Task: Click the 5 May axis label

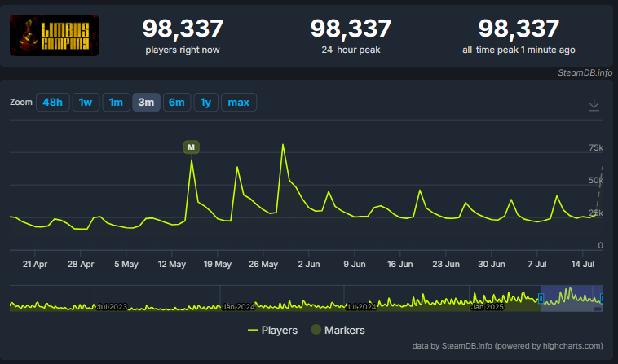Action: pos(126,264)
